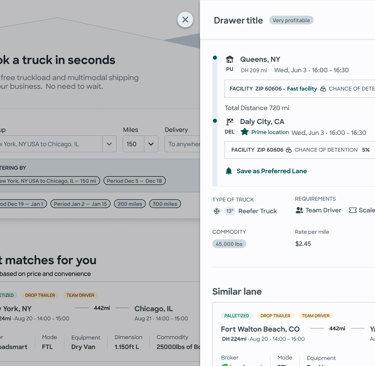Screen dimensions: 375x366
Task: Click the Similar lane heading
Action: pos(237,292)
